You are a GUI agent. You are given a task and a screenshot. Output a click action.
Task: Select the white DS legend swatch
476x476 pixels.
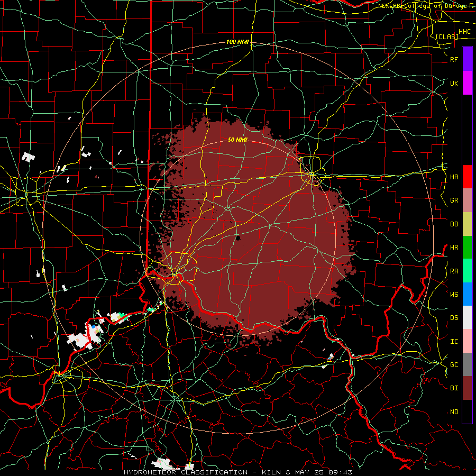click(467, 317)
